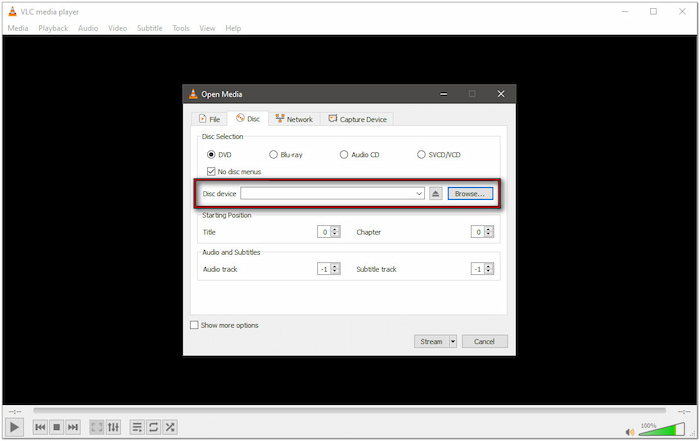Image resolution: width=700 pixels, height=441 pixels.
Task: Minimize the Open Media dialog
Action: pyautogui.click(x=444, y=94)
